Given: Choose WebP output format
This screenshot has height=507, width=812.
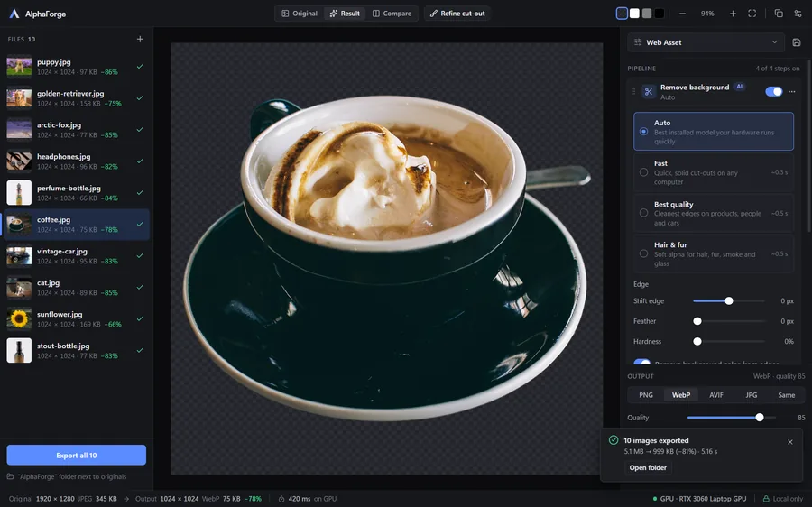Looking at the screenshot, I should (681, 395).
